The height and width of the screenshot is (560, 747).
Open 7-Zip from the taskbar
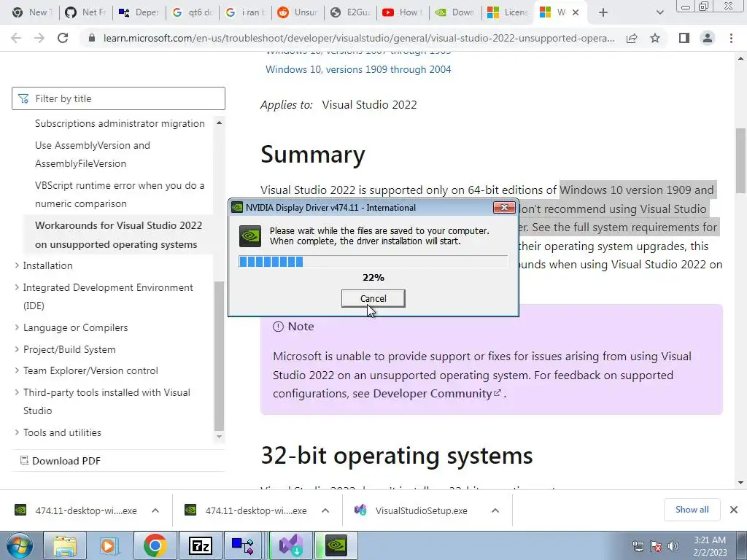200,545
